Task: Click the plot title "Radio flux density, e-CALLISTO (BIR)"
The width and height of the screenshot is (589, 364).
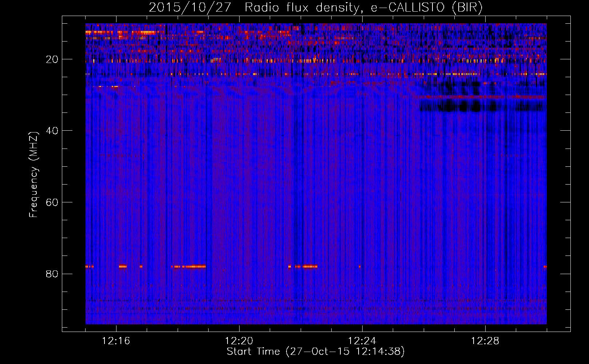Action: pyautogui.click(x=363, y=8)
